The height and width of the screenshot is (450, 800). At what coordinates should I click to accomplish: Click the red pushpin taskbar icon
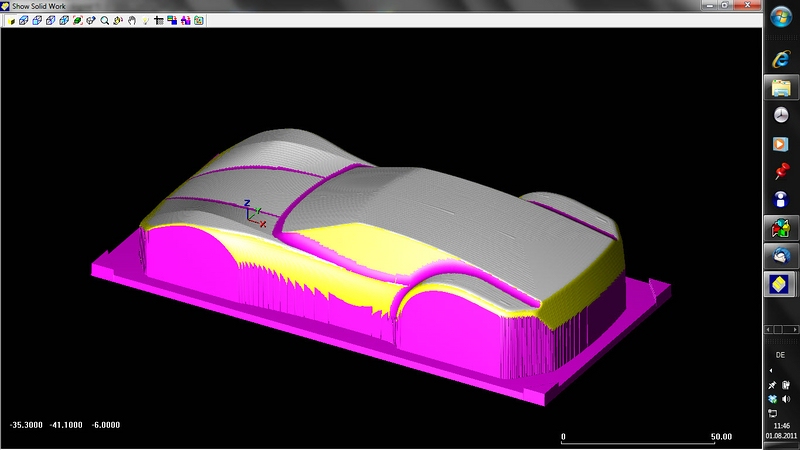[x=781, y=172]
